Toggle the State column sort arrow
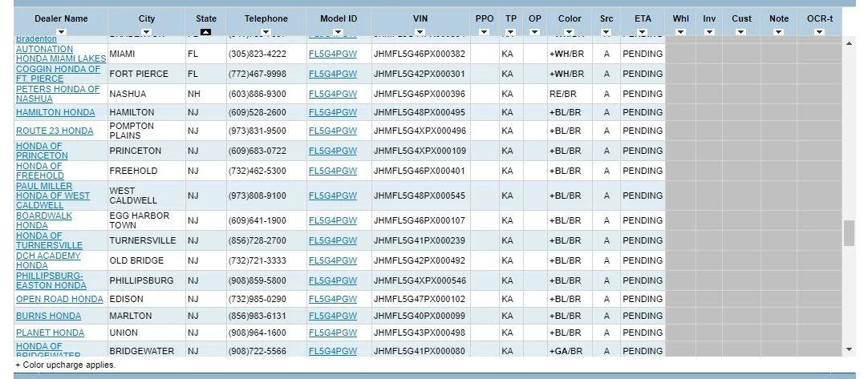868x379 pixels. tap(206, 32)
